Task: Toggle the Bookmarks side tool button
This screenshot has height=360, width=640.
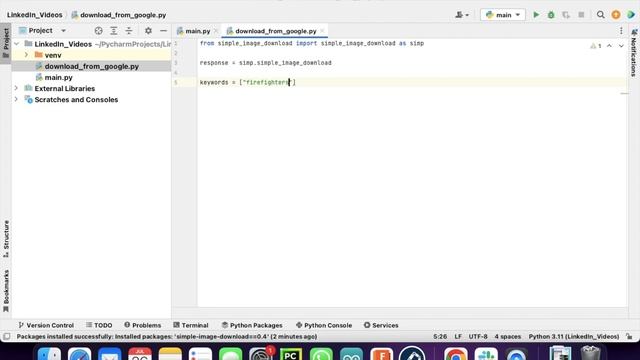Action: pyautogui.click(x=6, y=291)
